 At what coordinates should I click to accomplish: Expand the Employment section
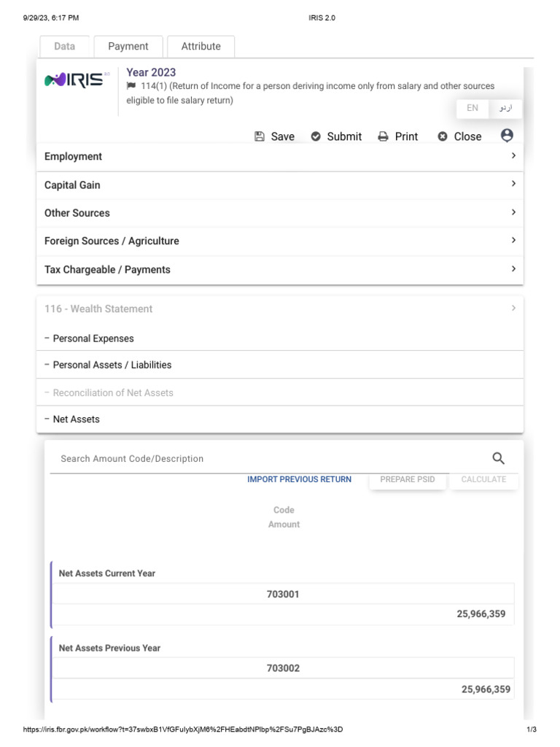(280, 157)
